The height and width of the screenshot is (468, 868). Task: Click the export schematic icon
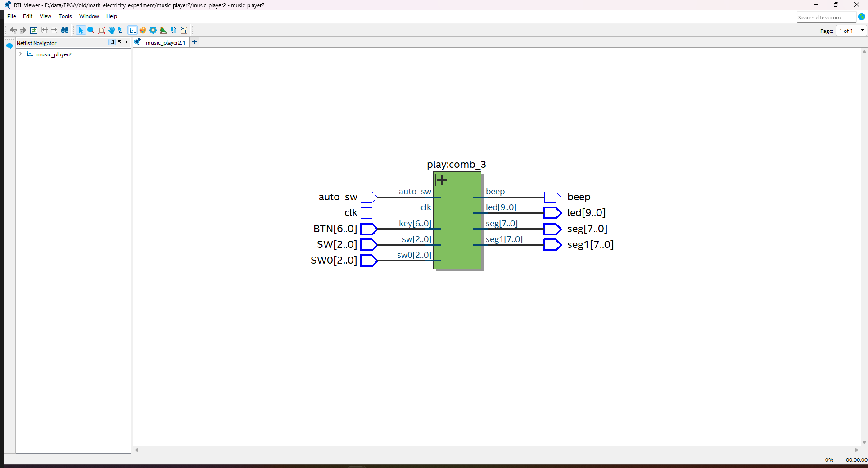point(174,30)
